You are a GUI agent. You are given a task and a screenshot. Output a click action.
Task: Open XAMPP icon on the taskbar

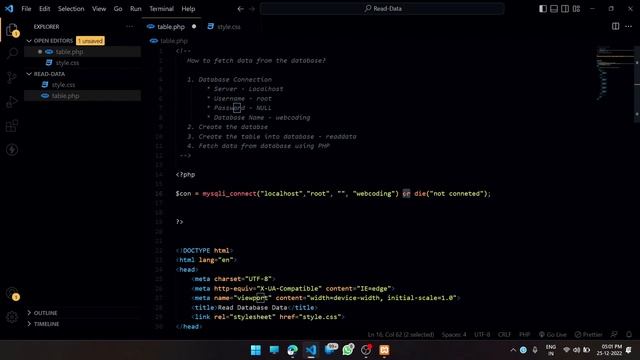[x=384, y=350]
